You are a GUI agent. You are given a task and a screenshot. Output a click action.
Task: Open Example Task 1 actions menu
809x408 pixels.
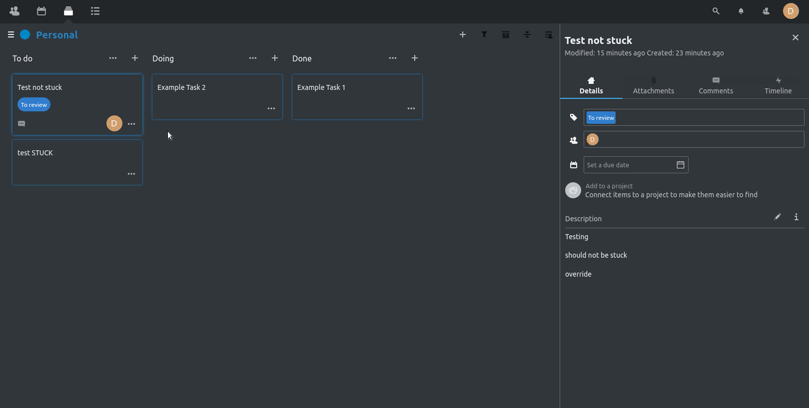click(x=411, y=108)
